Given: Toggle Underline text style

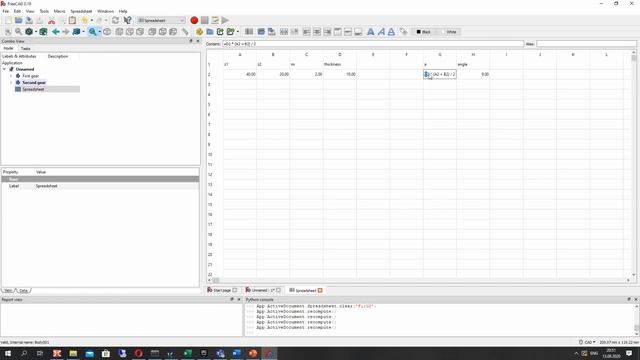Looking at the screenshot, I should 391,32.
